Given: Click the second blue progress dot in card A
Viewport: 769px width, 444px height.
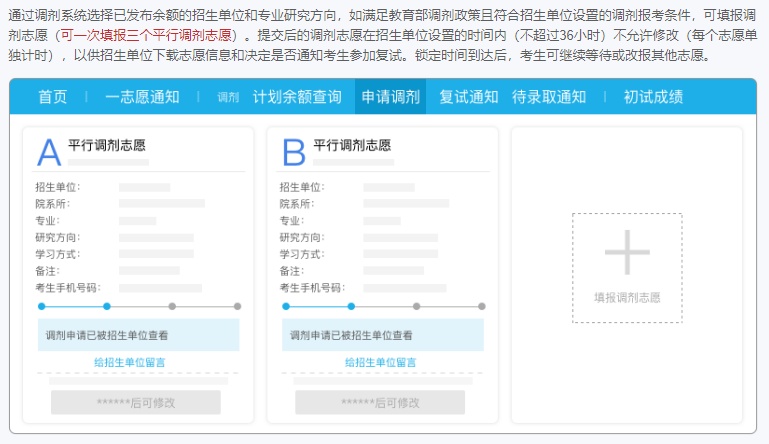Looking at the screenshot, I should tap(107, 306).
